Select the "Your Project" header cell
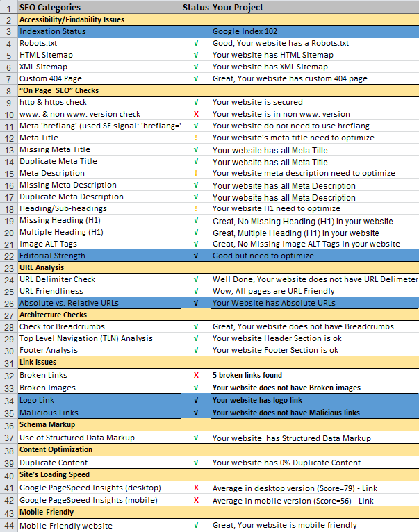Viewport: 419px width, 532px height. [x=314, y=7]
